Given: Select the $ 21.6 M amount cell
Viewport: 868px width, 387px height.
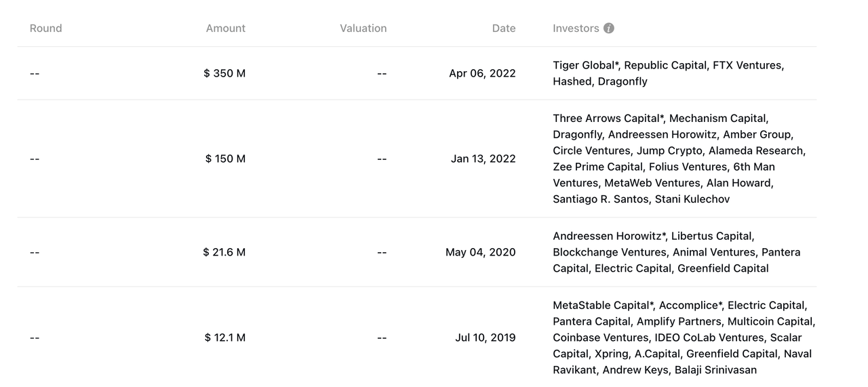Looking at the screenshot, I should (x=224, y=252).
